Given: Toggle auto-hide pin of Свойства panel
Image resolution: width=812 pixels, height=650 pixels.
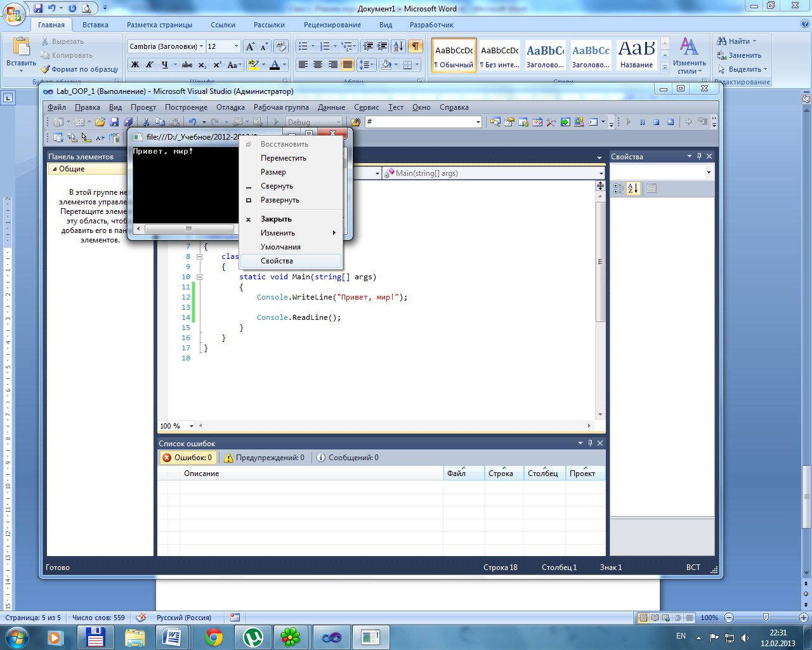Looking at the screenshot, I should coord(700,156).
